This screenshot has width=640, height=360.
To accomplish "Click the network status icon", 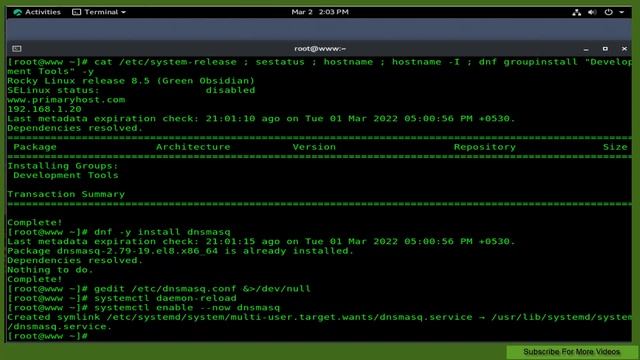I will [x=576, y=12].
